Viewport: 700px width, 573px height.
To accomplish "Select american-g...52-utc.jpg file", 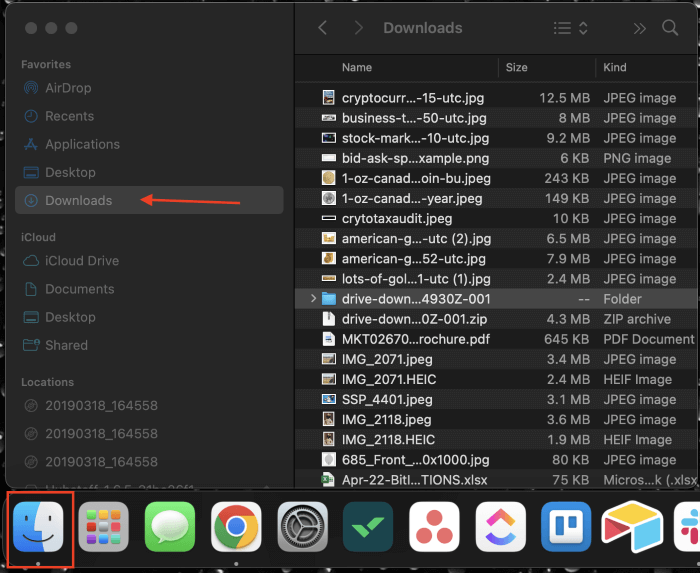I will click(x=496, y=258).
